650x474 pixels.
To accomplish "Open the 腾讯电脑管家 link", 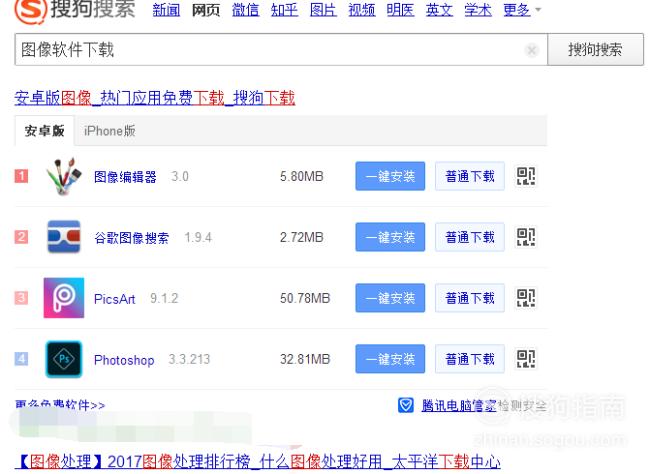I will (459, 405).
